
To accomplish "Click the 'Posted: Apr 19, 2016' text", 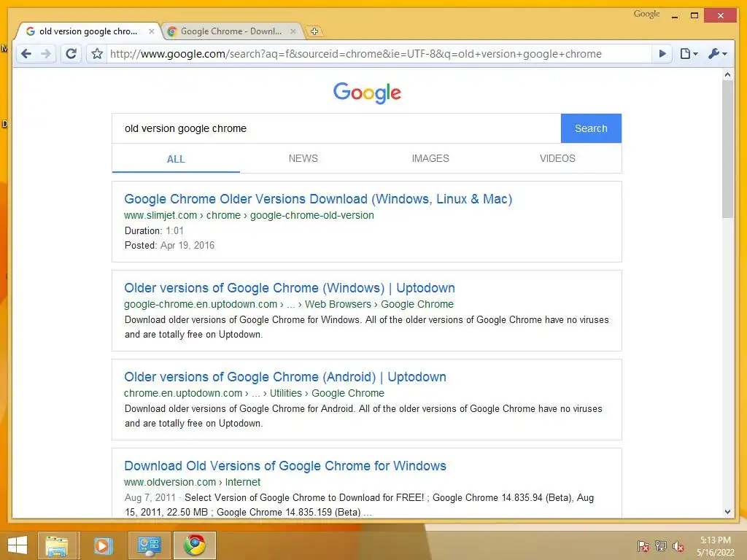I will 169,245.
